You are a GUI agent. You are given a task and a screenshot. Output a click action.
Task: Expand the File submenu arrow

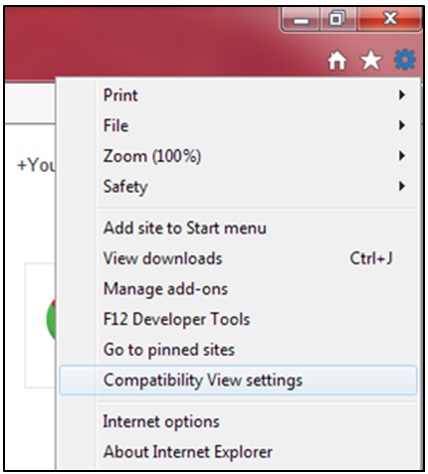coord(402,126)
